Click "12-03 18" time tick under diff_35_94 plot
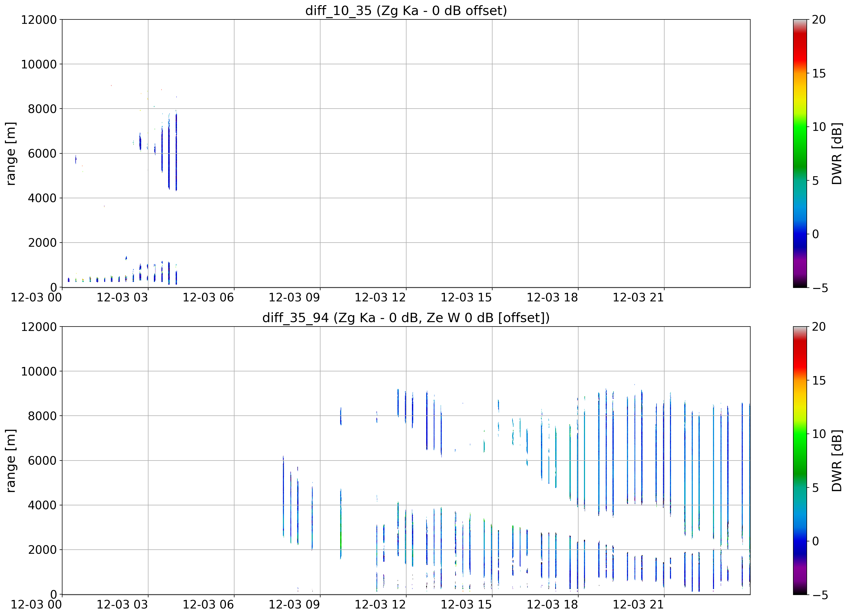The image size is (849, 616). (x=552, y=605)
